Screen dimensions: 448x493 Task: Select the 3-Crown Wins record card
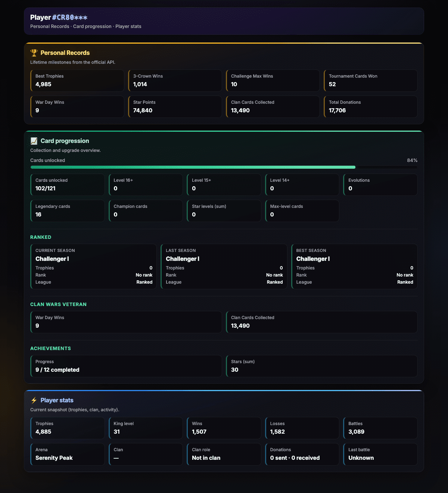click(175, 81)
